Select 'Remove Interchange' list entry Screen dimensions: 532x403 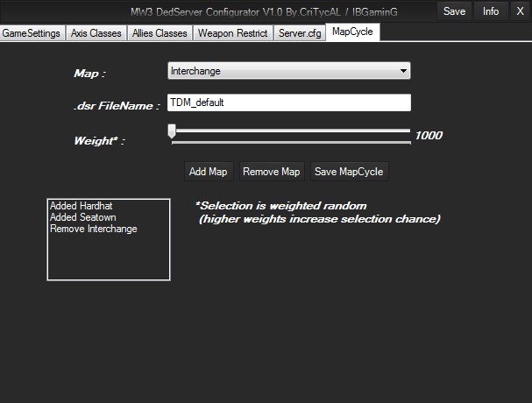93,229
